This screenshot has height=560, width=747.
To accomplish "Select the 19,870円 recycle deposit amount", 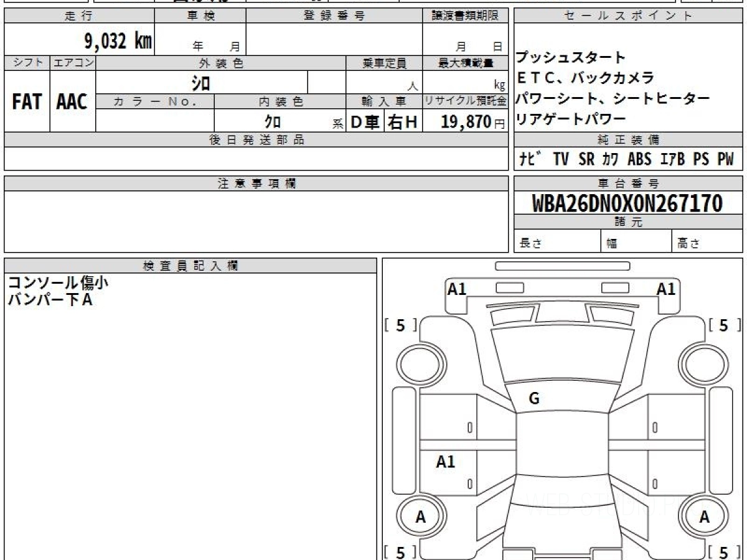I will point(473,122).
